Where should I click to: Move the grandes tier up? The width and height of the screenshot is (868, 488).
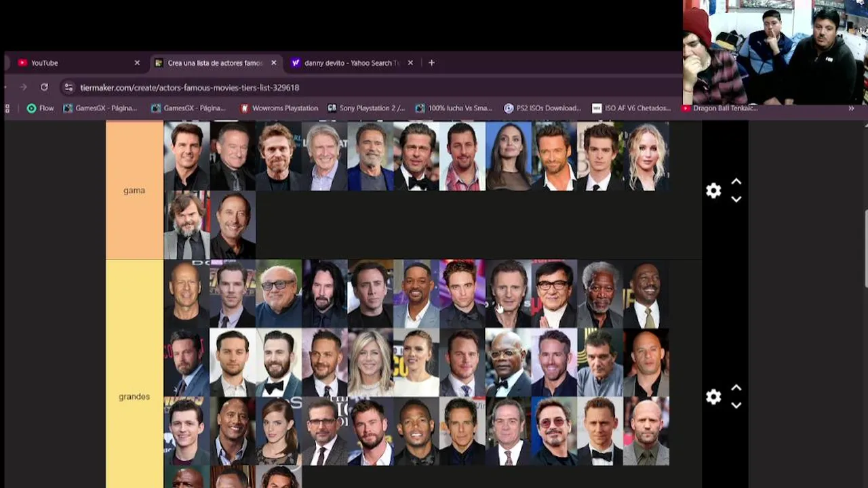point(736,388)
